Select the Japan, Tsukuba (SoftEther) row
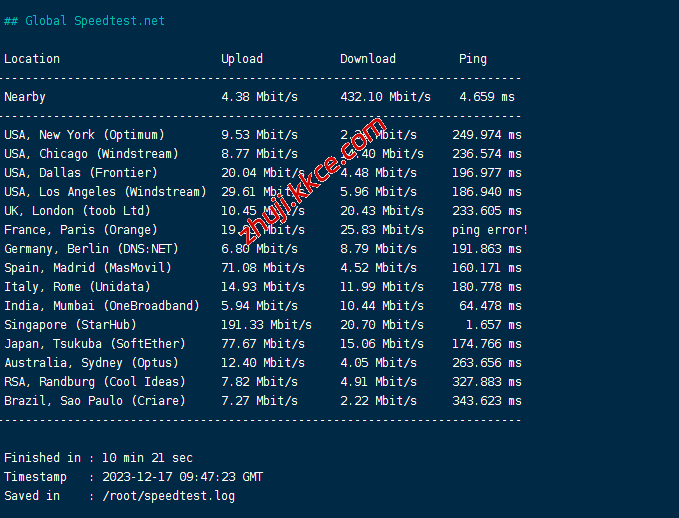This screenshot has width=679, height=518. pos(95,344)
